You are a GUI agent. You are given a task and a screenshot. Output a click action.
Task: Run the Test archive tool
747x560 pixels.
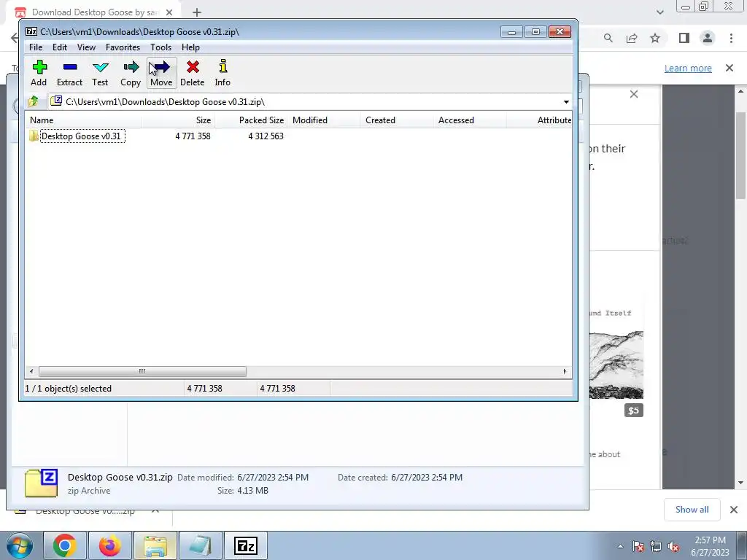(x=100, y=73)
